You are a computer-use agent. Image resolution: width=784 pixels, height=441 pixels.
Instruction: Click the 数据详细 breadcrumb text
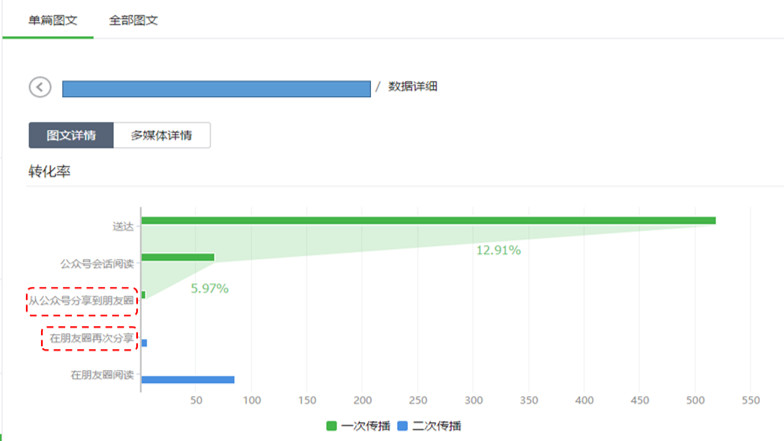point(412,86)
